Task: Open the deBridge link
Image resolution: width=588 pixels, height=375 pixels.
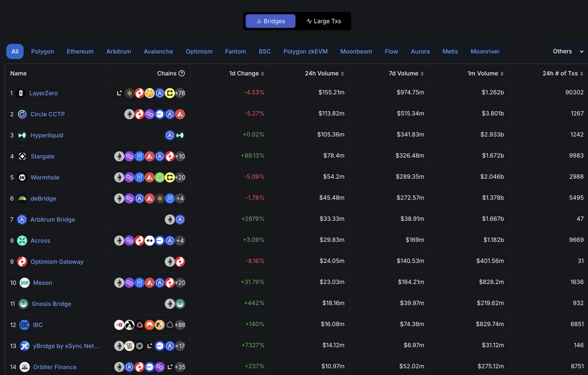Action: (43, 198)
